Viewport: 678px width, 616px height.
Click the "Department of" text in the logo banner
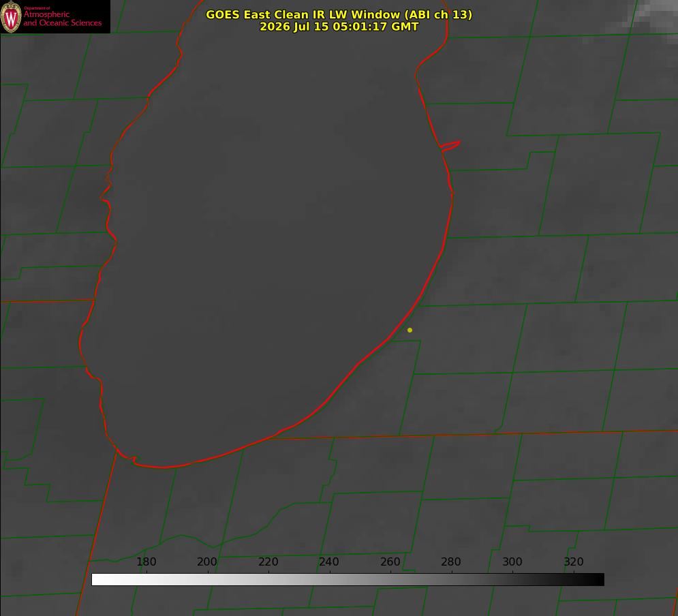[37, 7]
